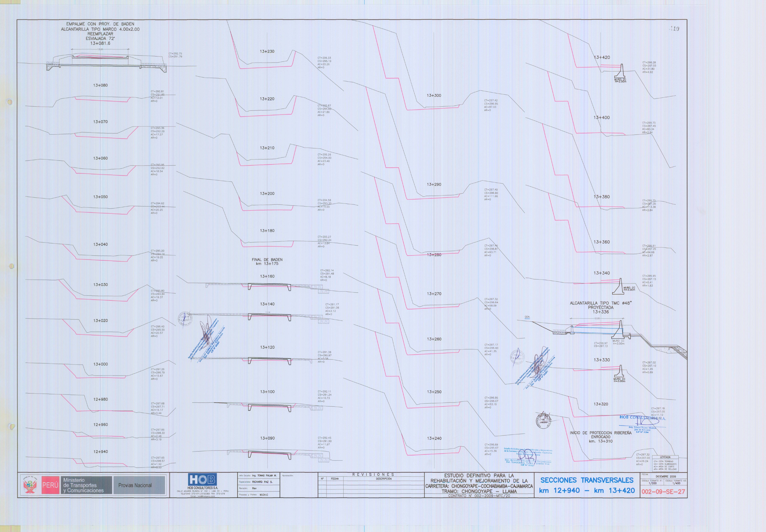Screen dimensions: 766x532
Task: Click the 'REVISIONES' table header
Action: (373, 474)
